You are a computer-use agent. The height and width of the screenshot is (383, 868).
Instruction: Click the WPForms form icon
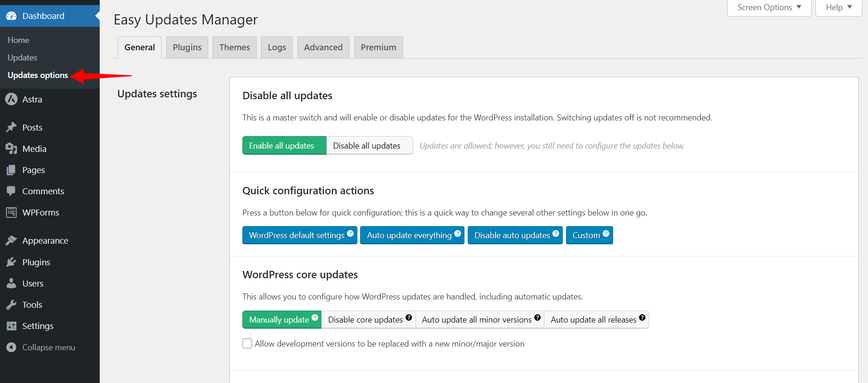click(12, 212)
